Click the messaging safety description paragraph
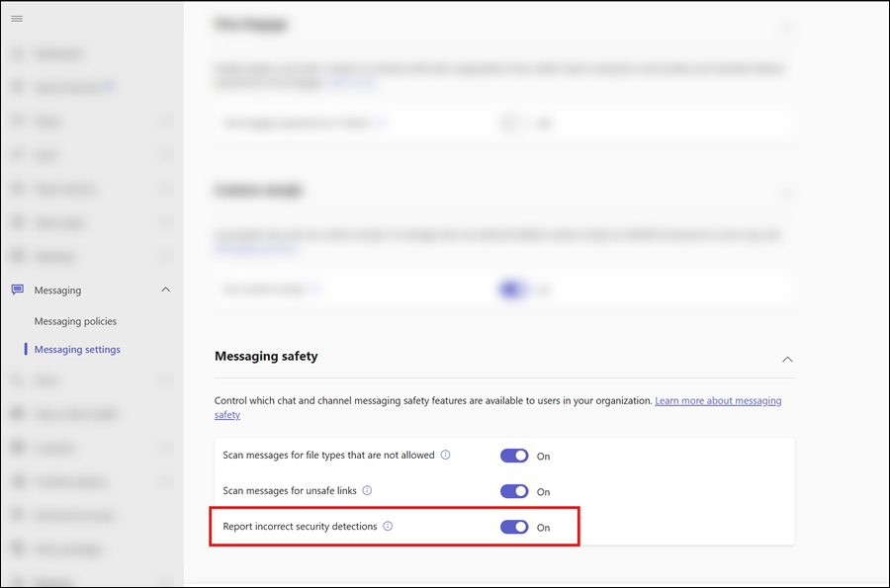This screenshot has height=588, width=890. pos(433,401)
